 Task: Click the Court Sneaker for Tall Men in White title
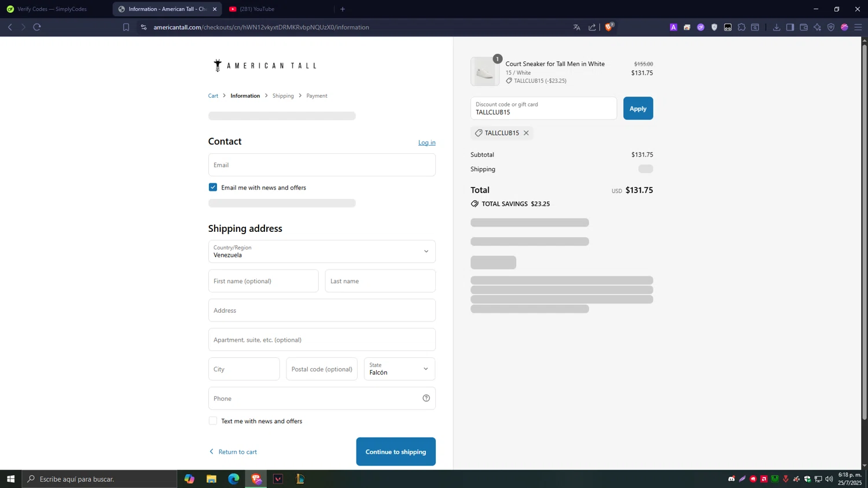pyautogui.click(x=555, y=64)
